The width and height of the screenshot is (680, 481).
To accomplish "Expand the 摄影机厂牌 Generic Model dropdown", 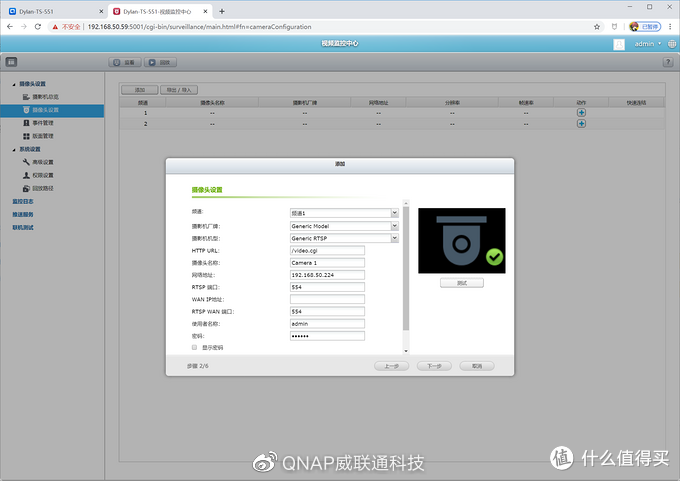I will click(x=343, y=226).
